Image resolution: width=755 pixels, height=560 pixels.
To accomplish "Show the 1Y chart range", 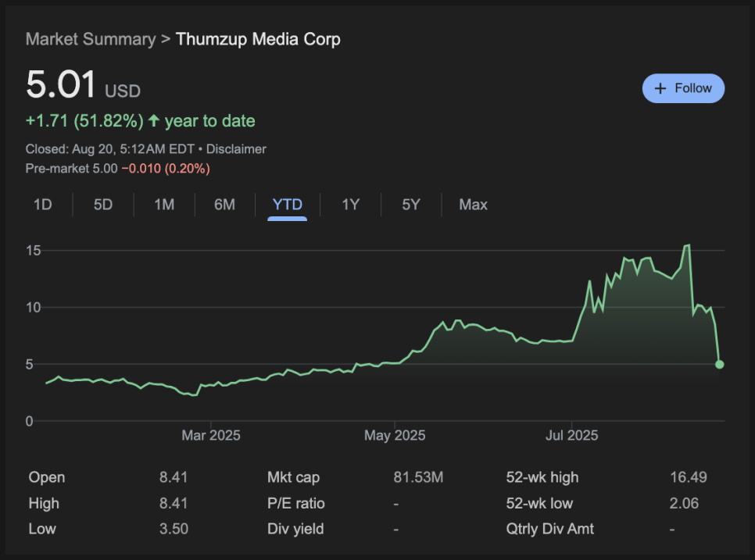I will coord(350,205).
